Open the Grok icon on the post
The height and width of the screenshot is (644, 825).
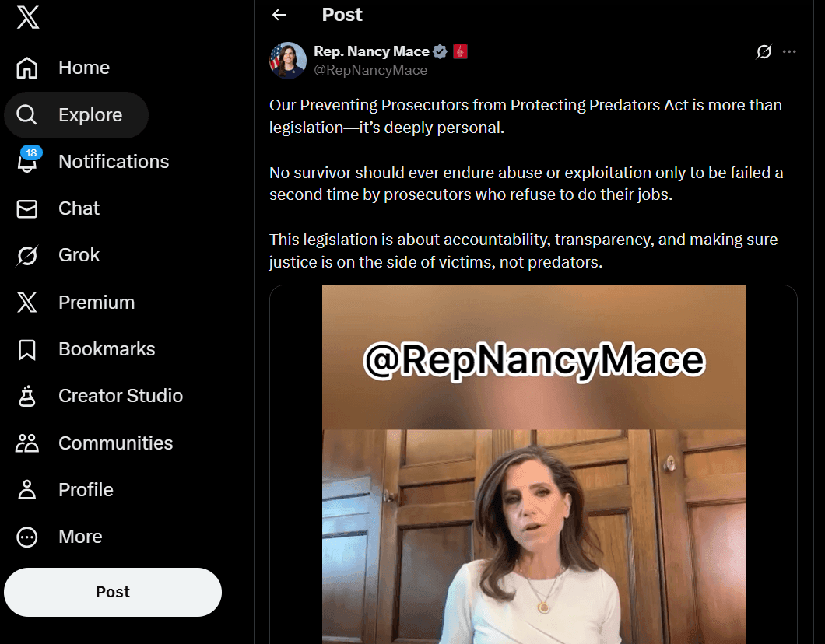click(x=764, y=51)
